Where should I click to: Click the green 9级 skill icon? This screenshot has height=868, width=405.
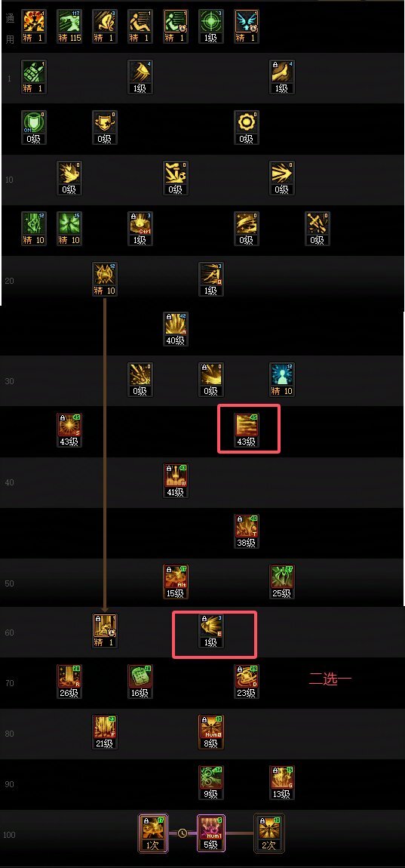[211, 783]
